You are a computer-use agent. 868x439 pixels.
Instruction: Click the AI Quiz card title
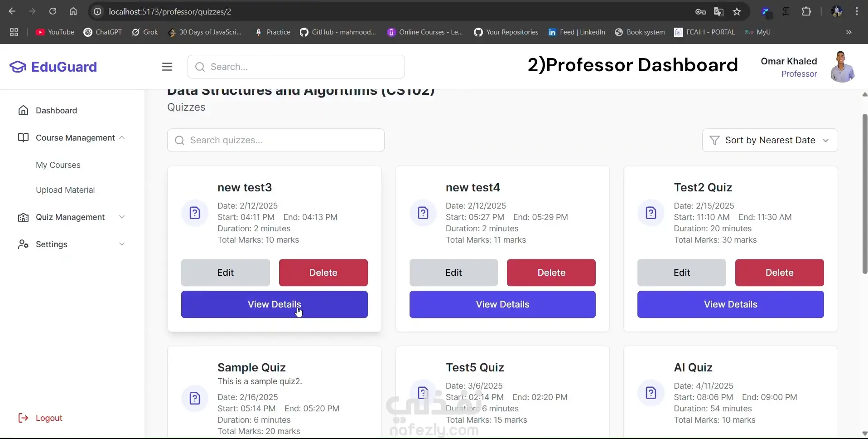(693, 367)
